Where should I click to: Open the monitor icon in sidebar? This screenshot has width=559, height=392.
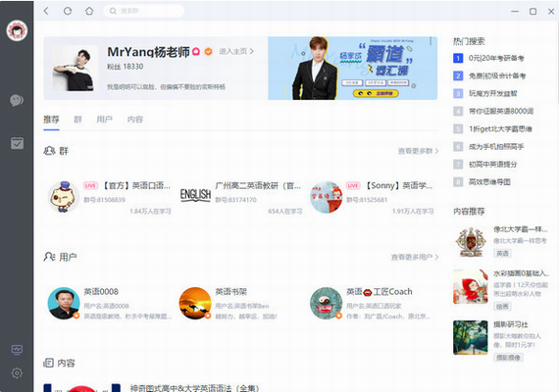pyautogui.click(x=17, y=350)
